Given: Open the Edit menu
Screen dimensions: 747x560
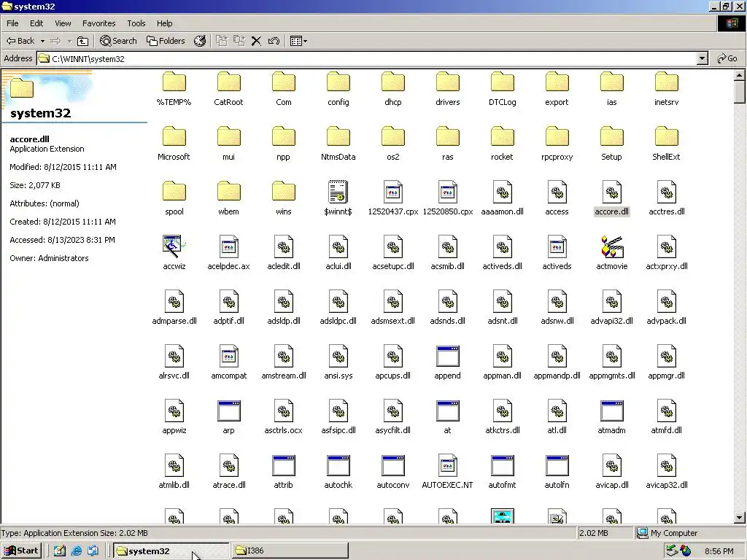Looking at the screenshot, I should pyautogui.click(x=36, y=23).
